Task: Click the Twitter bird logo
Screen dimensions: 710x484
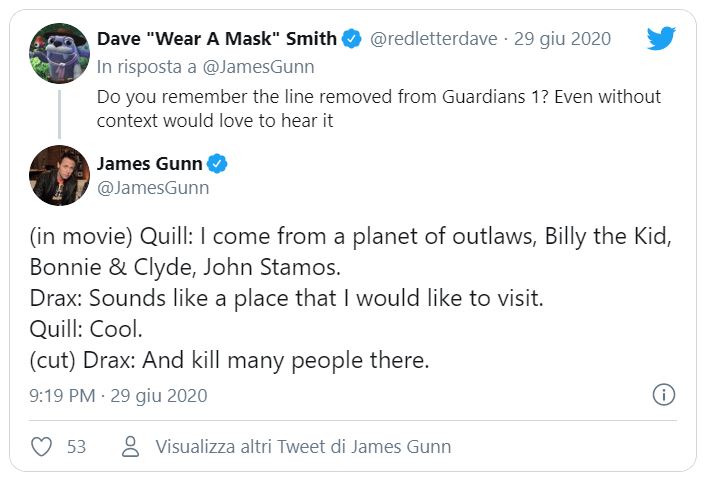Action: pyautogui.click(x=660, y=39)
